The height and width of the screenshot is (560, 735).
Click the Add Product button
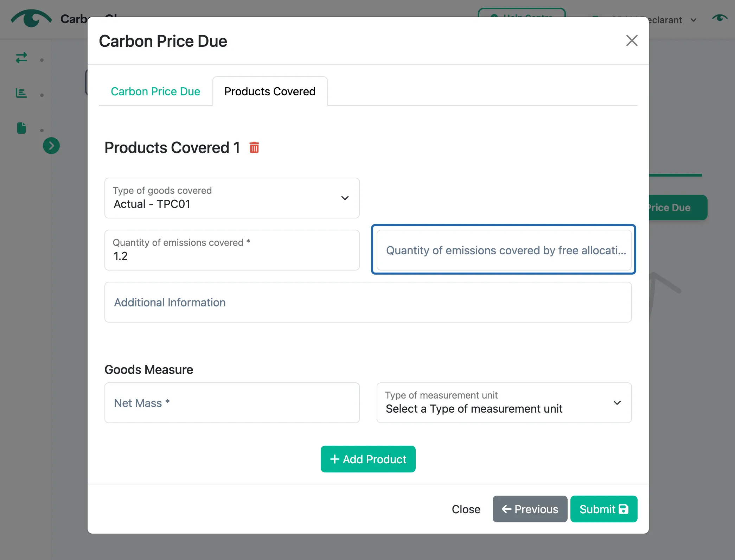(368, 459)
